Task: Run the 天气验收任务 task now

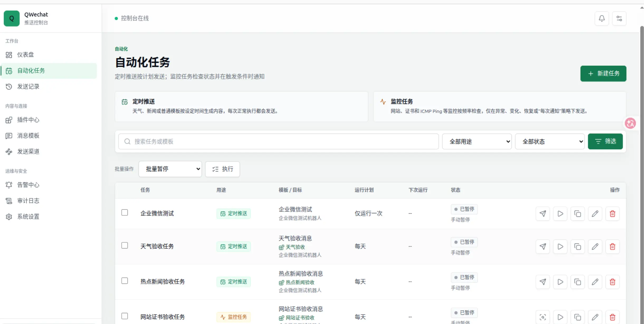Action: coord(560,247)
